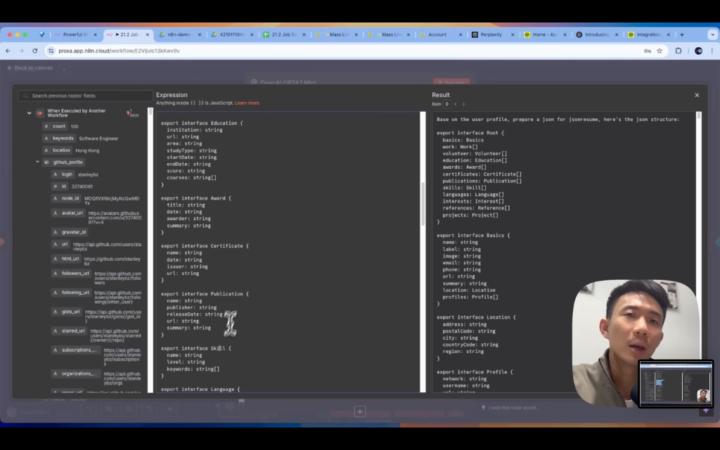The height and width of the screenshot is (450, 720).
Task: Select the gists_url field pill
Action: pos(67,312)
